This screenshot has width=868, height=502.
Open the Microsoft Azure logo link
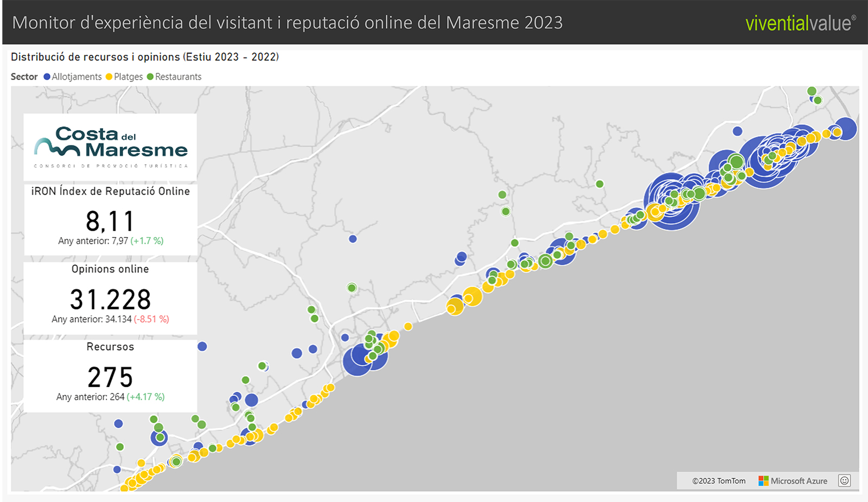763,481
